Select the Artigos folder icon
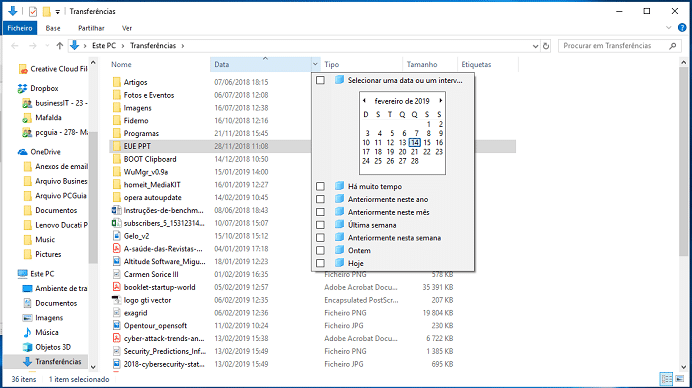The image size is (692, 388). (x=117, y=82)
